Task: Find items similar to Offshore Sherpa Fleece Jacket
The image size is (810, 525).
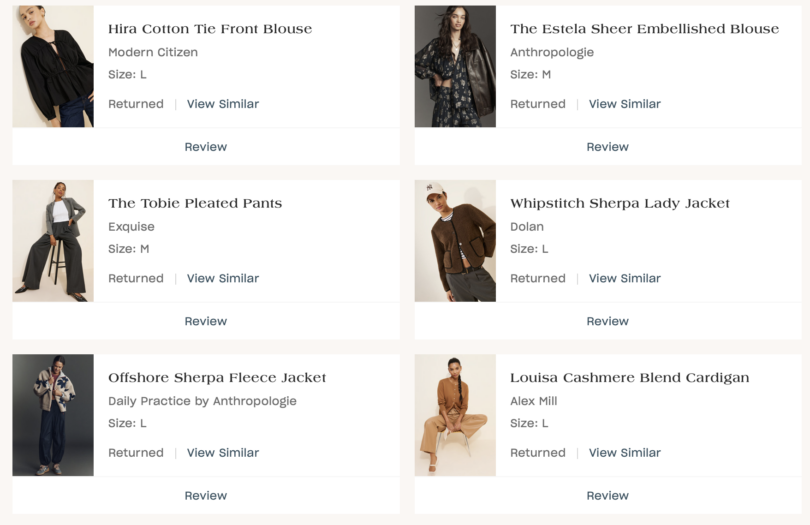Action: (222, 453)
